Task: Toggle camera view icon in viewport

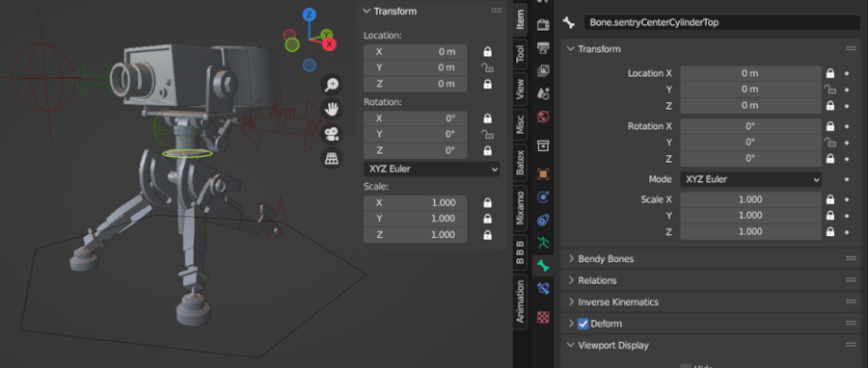Action: coord(332,134)
